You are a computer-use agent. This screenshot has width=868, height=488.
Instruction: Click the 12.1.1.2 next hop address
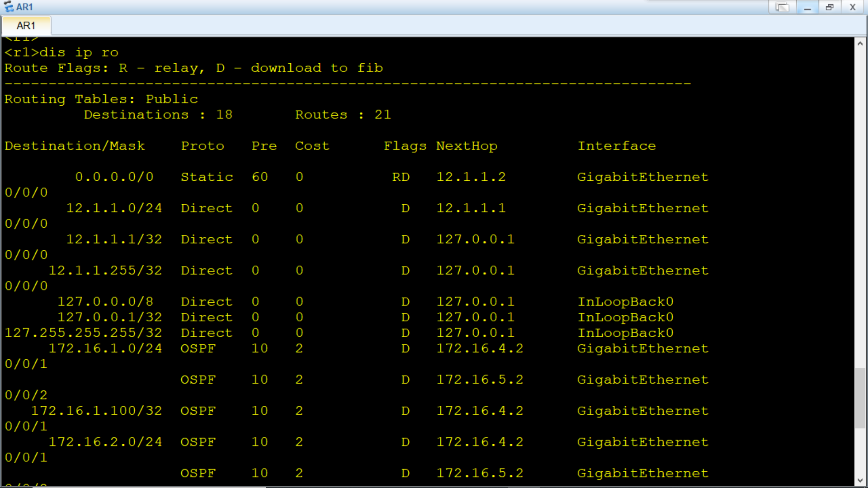(471, 177)
